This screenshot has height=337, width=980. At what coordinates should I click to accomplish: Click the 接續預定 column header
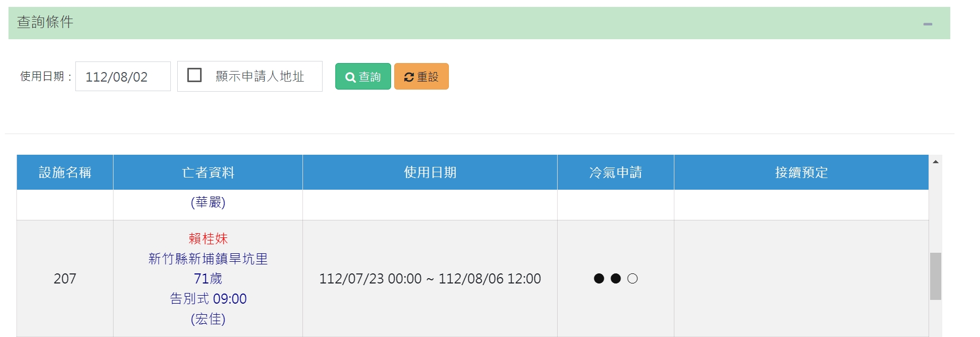coord(801,172)
